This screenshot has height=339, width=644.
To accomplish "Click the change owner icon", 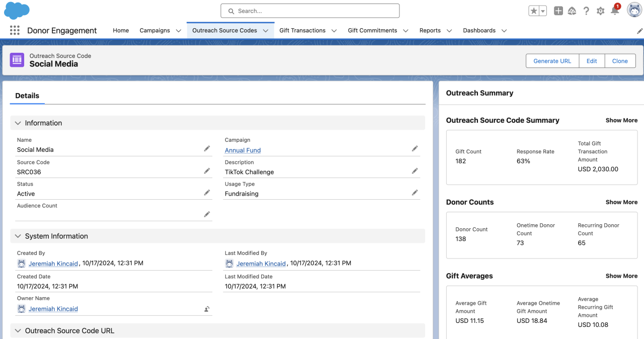I will pyautogui.click(x=207, y=309).
